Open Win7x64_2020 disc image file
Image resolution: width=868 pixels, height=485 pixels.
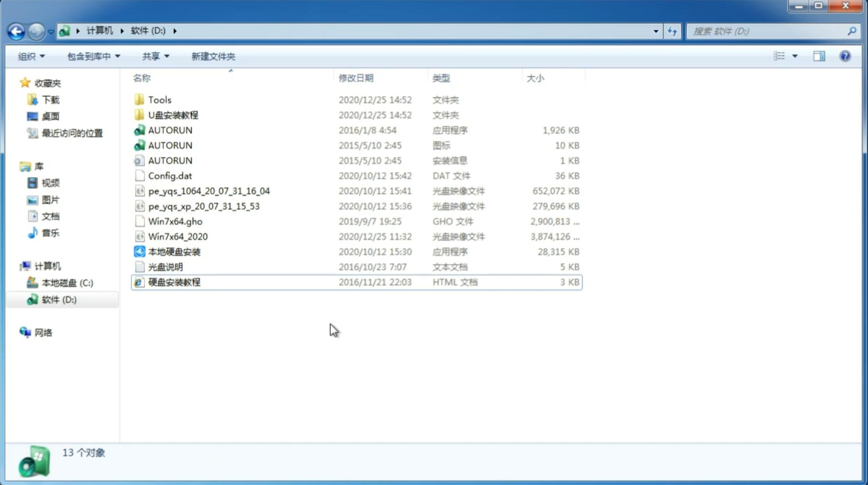coord(177,237)
